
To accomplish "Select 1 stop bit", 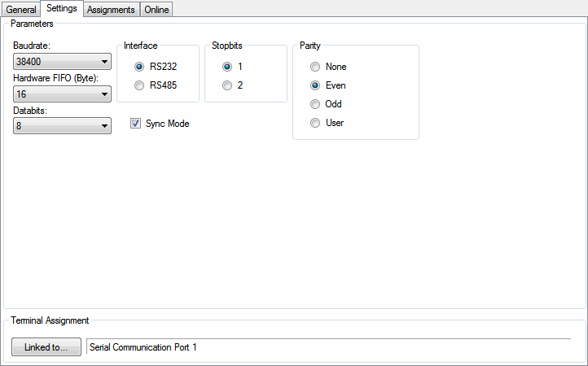I will click(232, 67).
